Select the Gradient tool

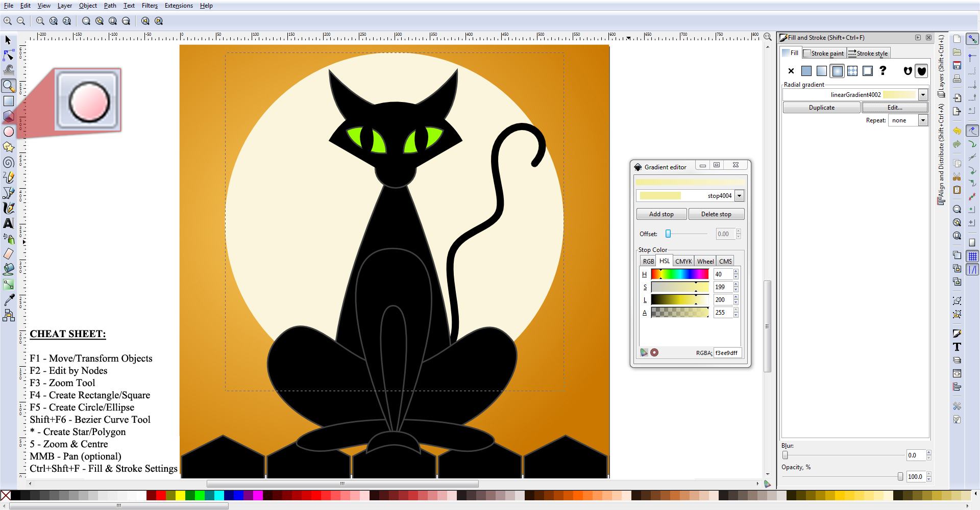(x=8, y=285)
